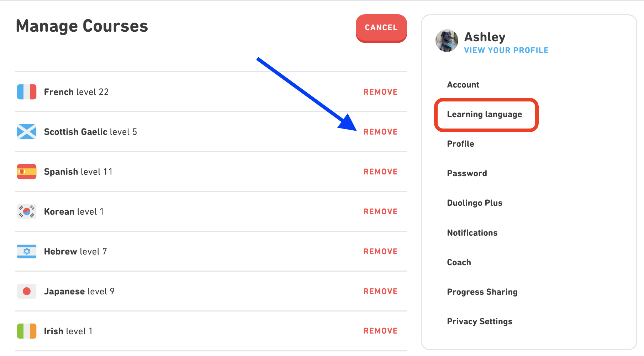Remove the Irish course
The width and height of the screenshot is (644, 356).
click(380, 330)
